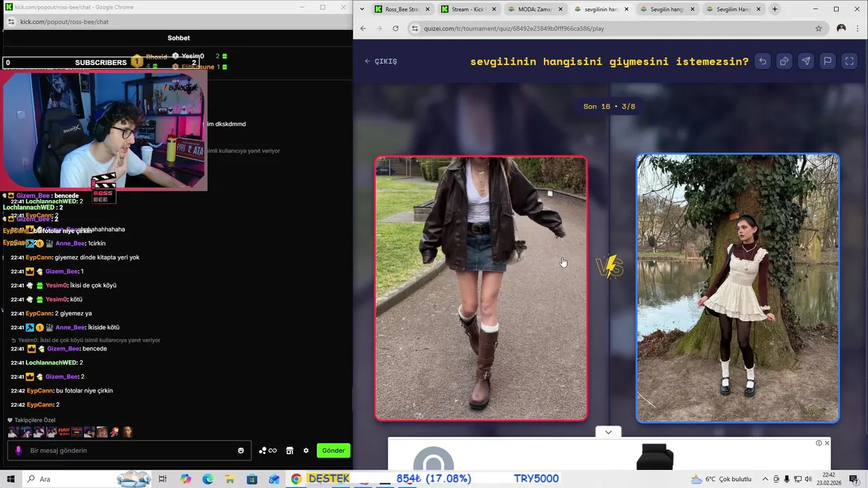Viewport: 868px width, 488px height.
Task: Click the EypCann username on 'giyemez dinde kitapta yeri yok'
Action: pyautogui.click(x=39, y=258)
